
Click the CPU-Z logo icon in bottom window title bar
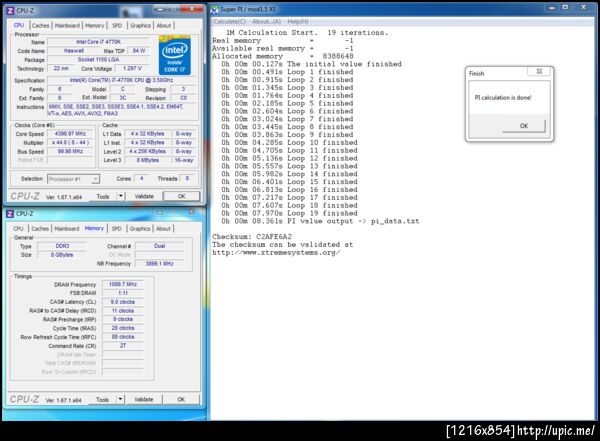pyautogui.click(x=10, y=214)
